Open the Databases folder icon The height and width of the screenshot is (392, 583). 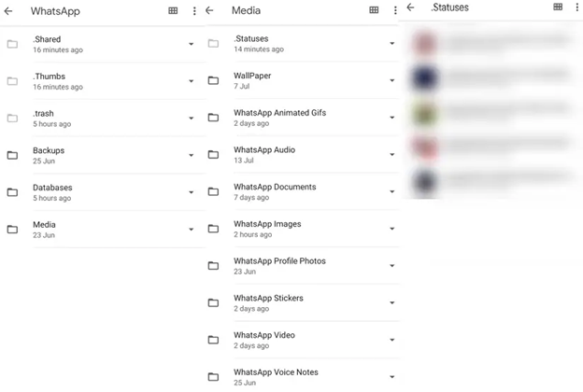pyautogui.click(x=12, y=192)
